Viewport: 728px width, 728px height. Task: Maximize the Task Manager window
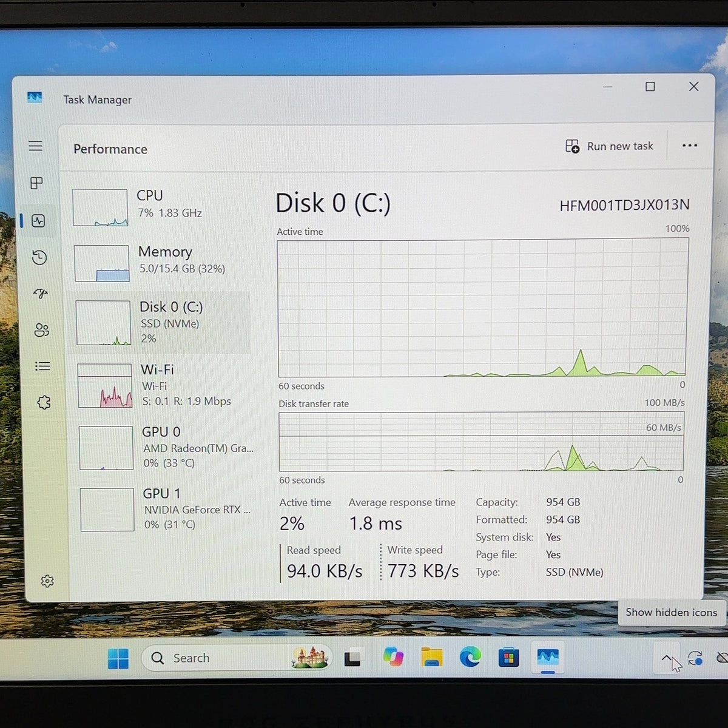pos(650,87)
